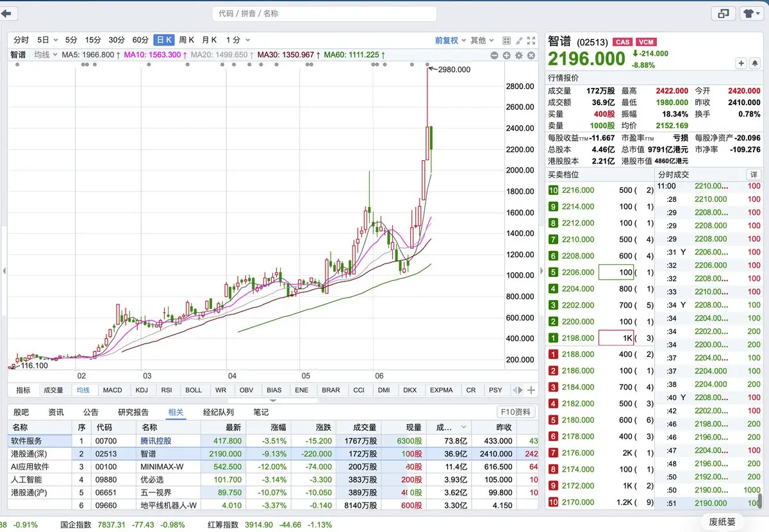Click the back arrow navigation icon
Screen dimensions: 769x532
coord(10,13)
